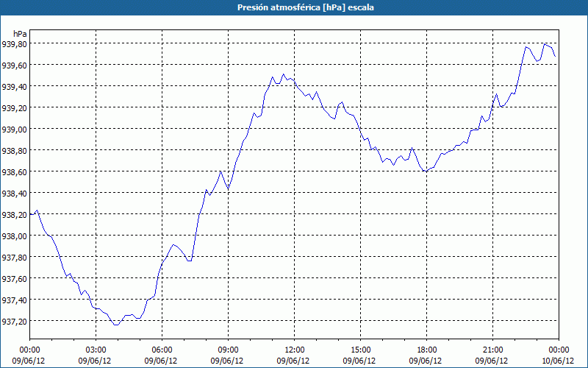Image resolution: width=588 pixels, height=368 pixels.
Task: Click the 939,80 axis value
Action: (x=14, y=44)
